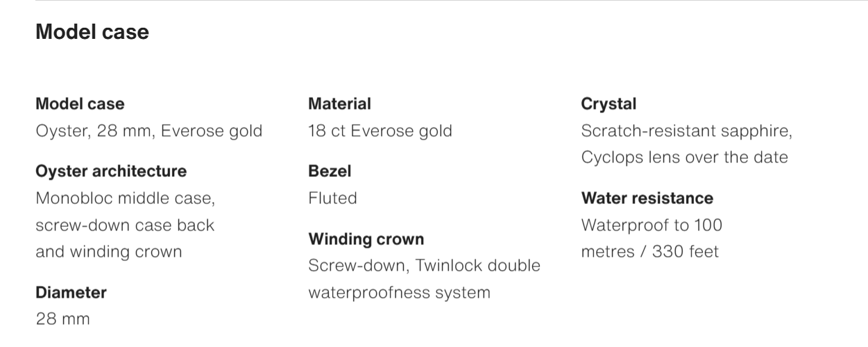Click the 'Bezel' label
The height and width of the screenshot is (347, 868).
coord(330,171)
